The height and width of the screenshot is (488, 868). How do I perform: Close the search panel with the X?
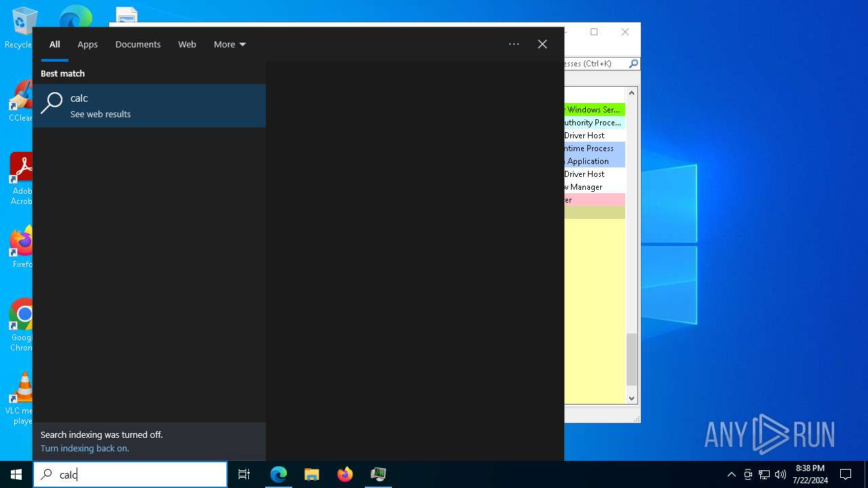(x=542, y=44)
